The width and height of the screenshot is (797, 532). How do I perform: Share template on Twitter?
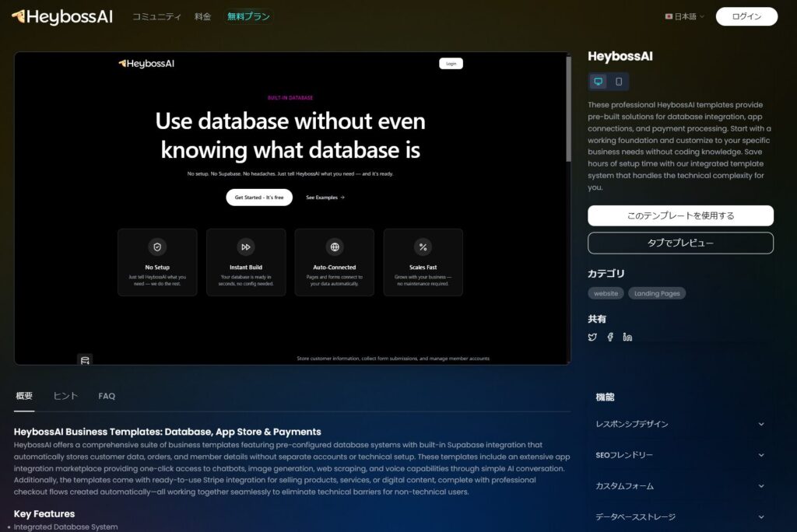(592, 337)
